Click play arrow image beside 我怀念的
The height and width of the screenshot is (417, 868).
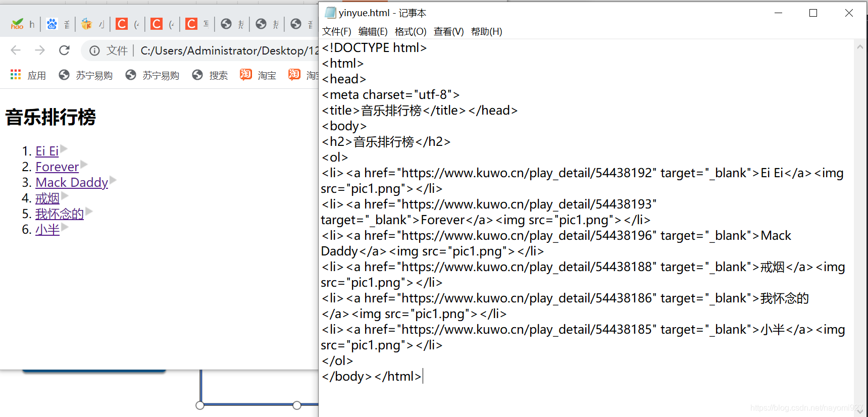pos(89,212)
